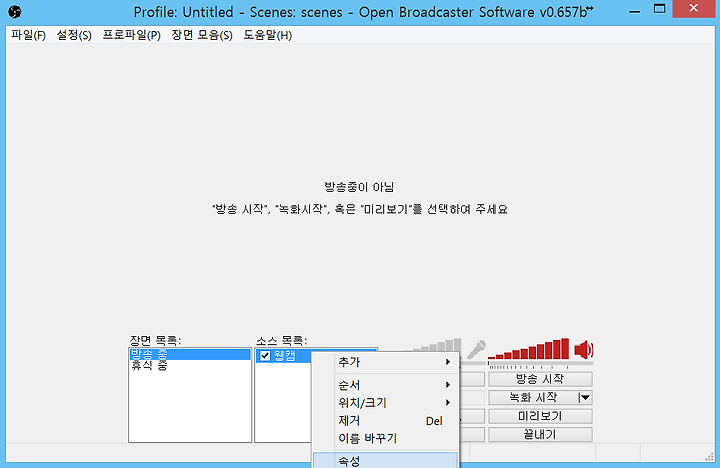Select the 방송 중 scene
The width and height of the screenshot is (720, 468).
pos(190,354)
